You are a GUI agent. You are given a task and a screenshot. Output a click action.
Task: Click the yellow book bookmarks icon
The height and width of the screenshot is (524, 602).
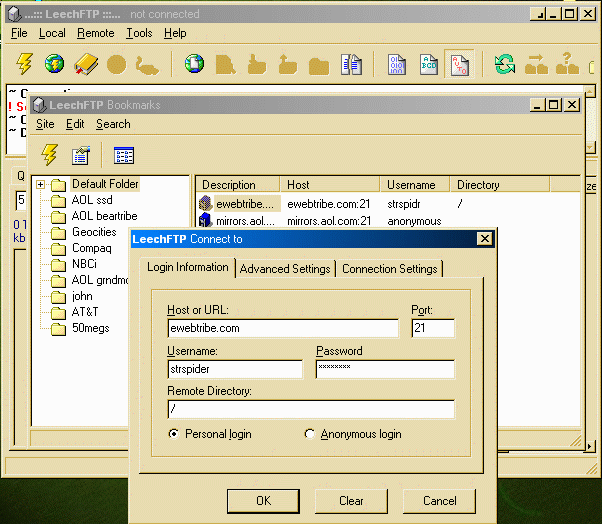[86, 66]
